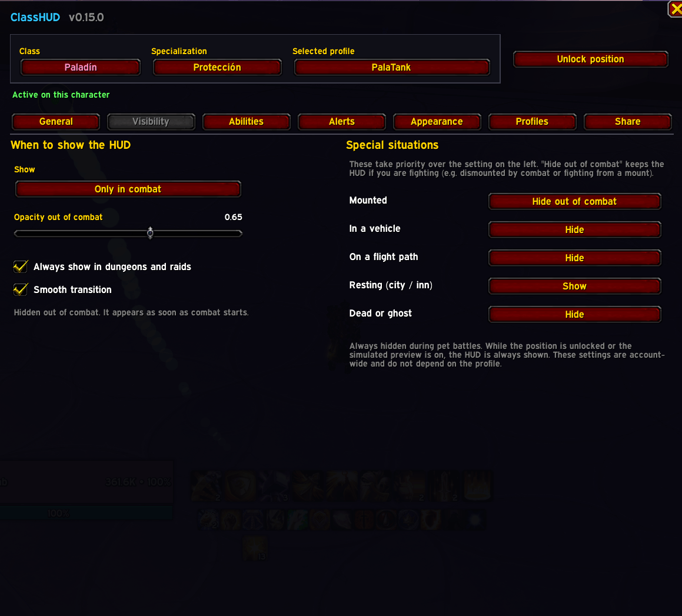Select the Share tab

tap(628, 122)
